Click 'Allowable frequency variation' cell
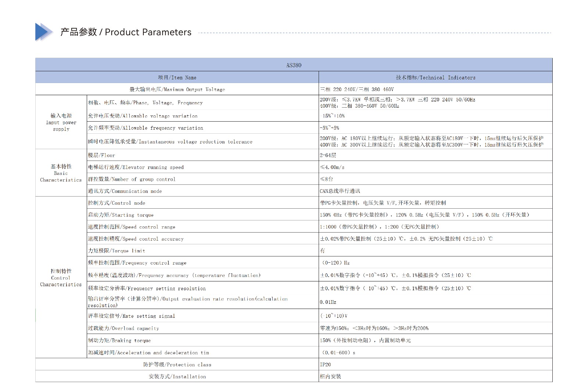This screenshot has width=588, height=392. (203, 127)
